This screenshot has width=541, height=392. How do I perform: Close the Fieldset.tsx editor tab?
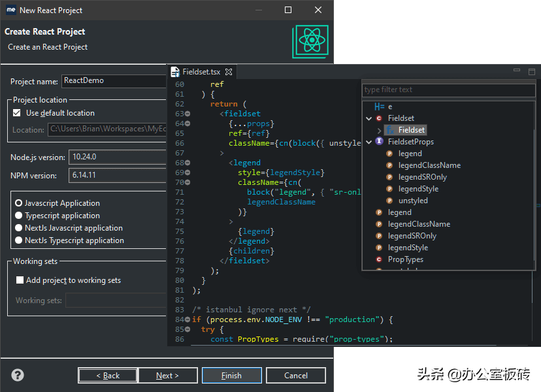tap(229, 72)
